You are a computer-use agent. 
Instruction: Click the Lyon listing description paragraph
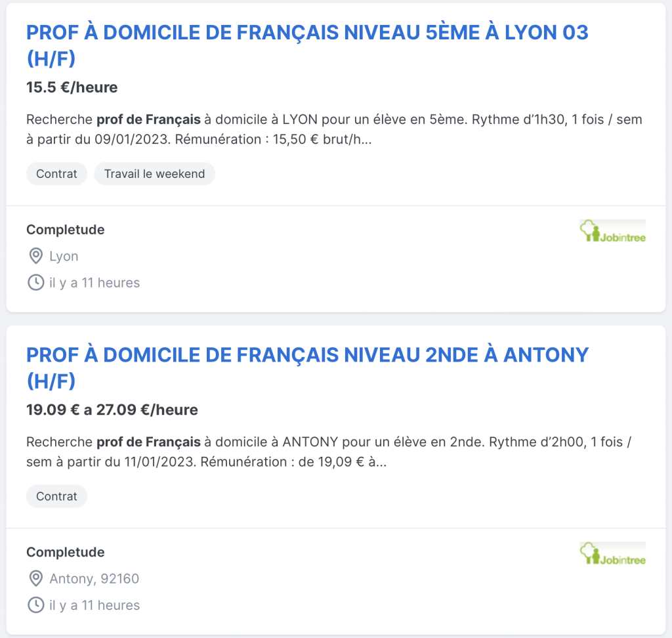click(334, 129)
